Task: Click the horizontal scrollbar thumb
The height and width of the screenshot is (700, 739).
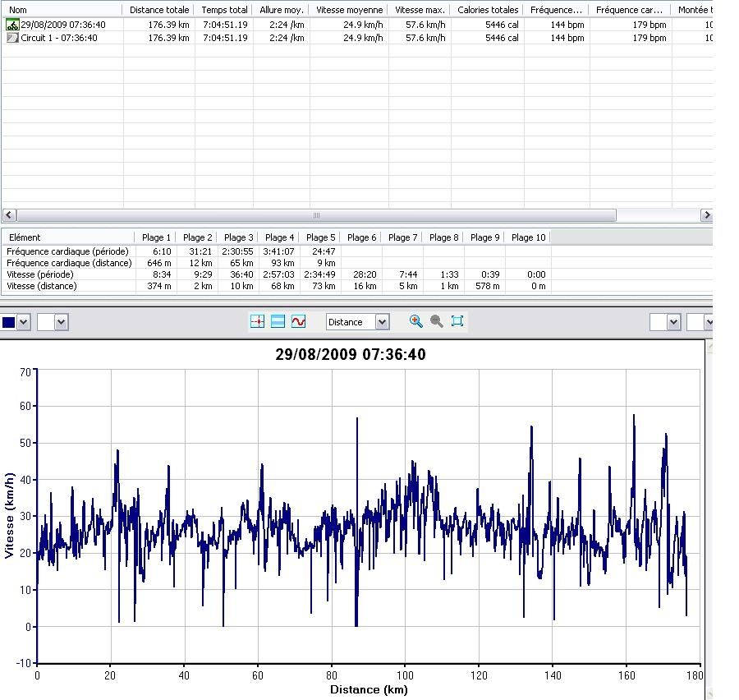Action: (316, 215)
